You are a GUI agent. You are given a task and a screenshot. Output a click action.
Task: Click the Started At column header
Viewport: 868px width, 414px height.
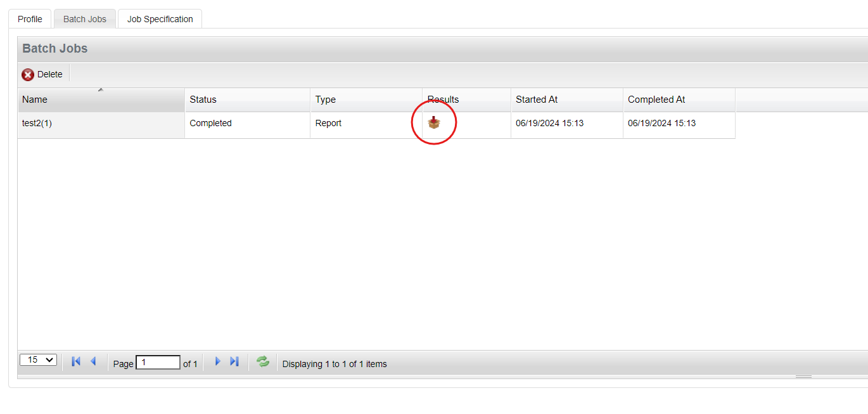click(536, 100)
